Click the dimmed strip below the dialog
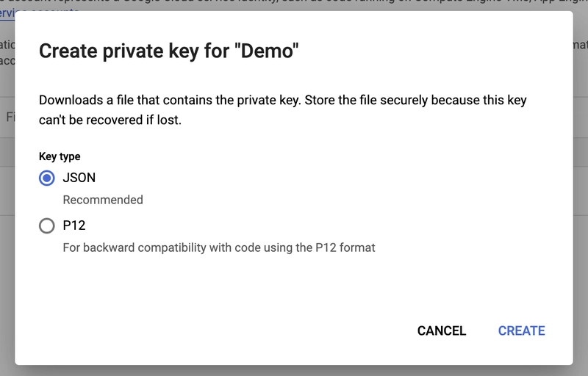 [x=294, y=371]
